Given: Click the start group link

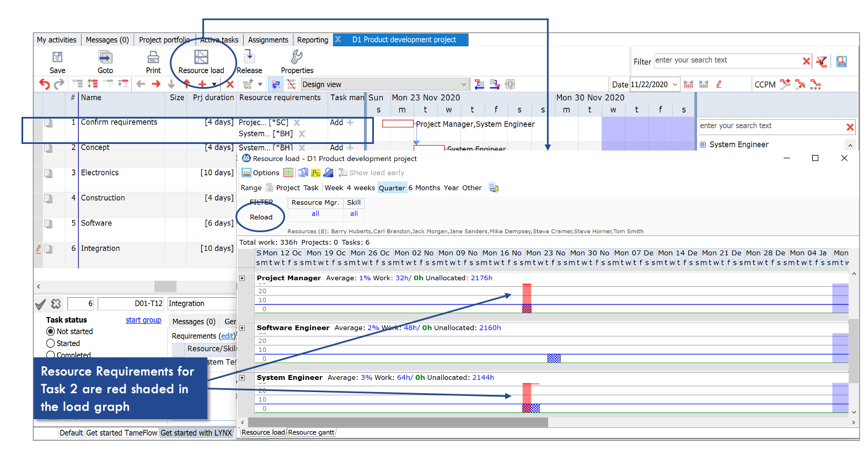Looking at the screenshot, I should click(143, 320).
